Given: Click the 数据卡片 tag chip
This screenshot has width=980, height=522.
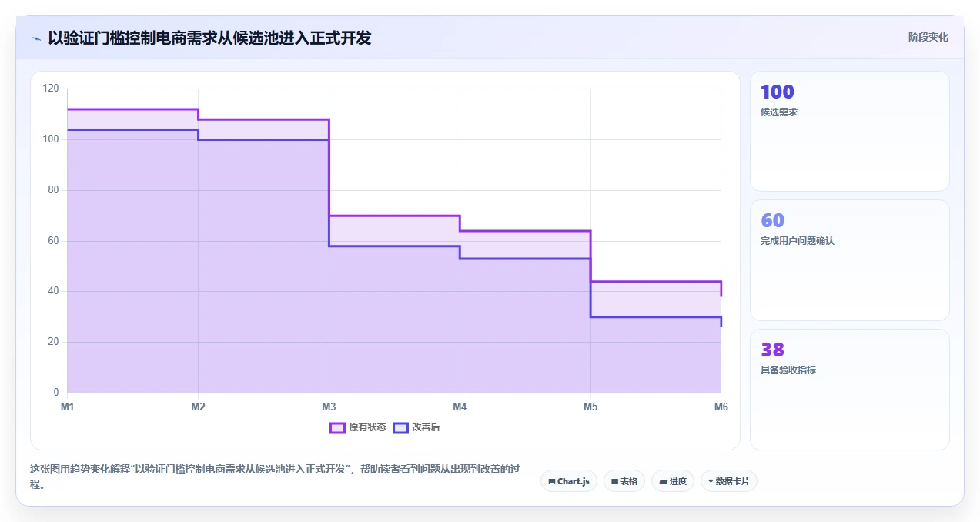Looking at the screenshot, I should 729,481.
